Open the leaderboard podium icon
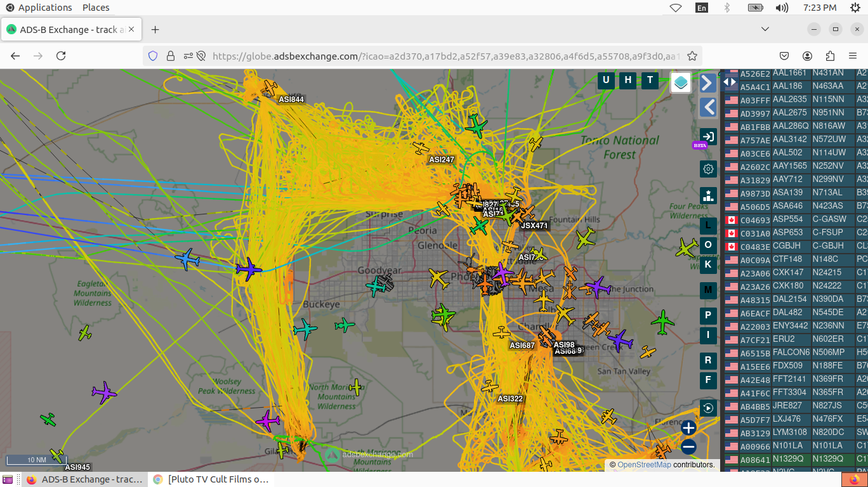The image size is (868, 487). [708, 195]
